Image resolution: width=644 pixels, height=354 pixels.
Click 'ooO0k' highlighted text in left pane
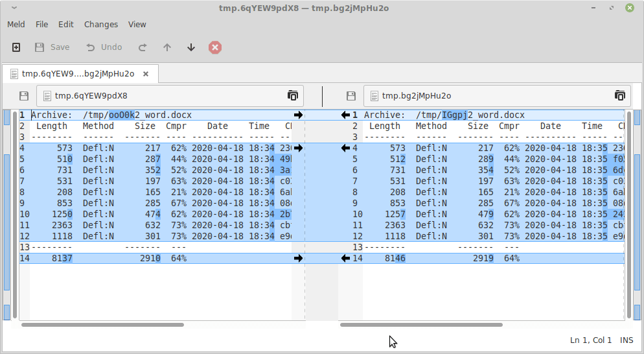(122, 115)
